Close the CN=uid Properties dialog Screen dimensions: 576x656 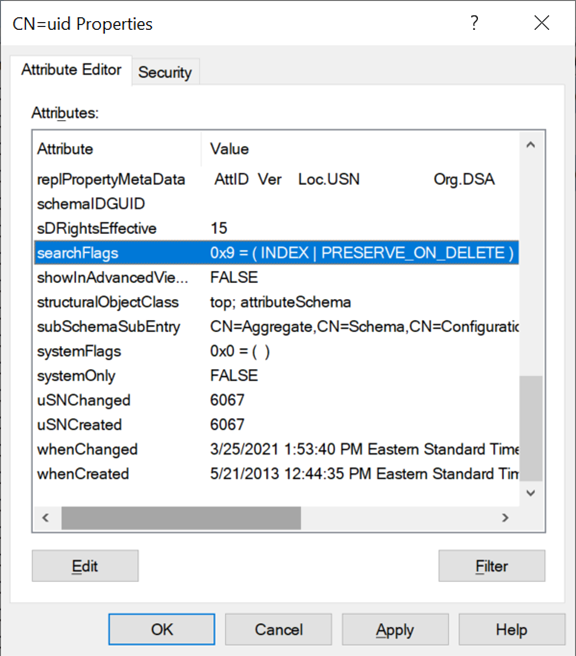542,23
